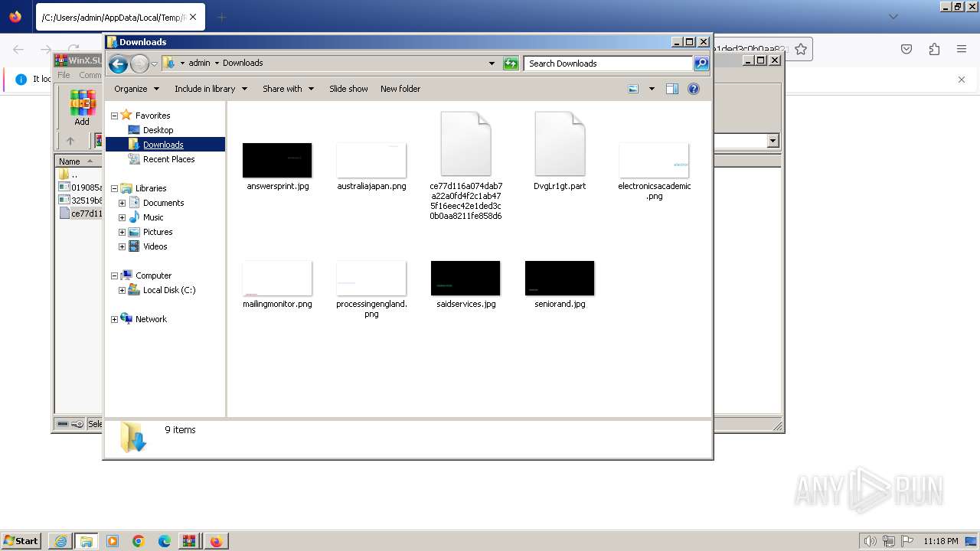Open the Windows Start menu
The image size is (980, 551).
[x=21, y=540]
